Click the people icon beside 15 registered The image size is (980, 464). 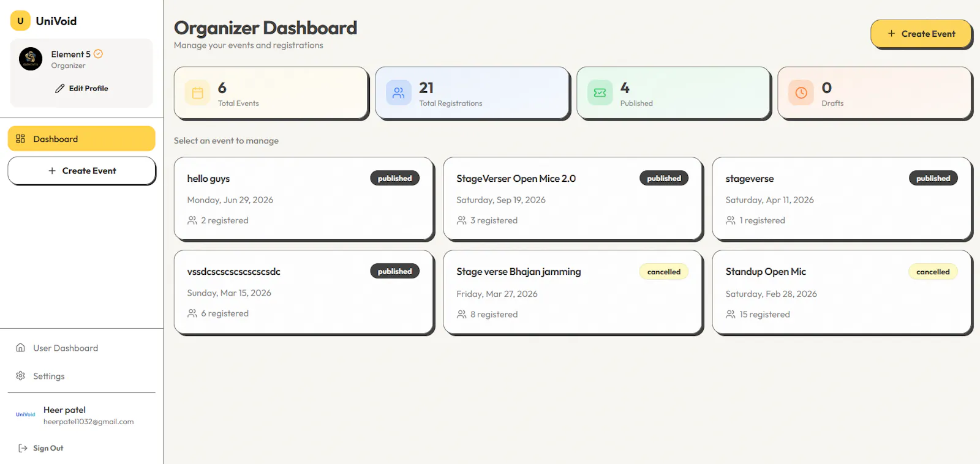[x=731, y=315]
